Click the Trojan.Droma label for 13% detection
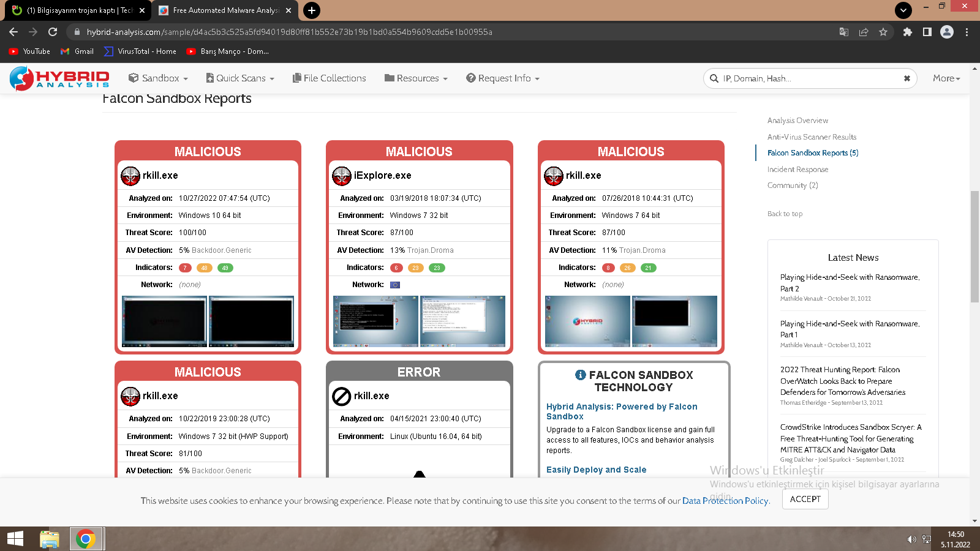The width and height of the screenshot is (980, 551). click(x=431, y=250)
